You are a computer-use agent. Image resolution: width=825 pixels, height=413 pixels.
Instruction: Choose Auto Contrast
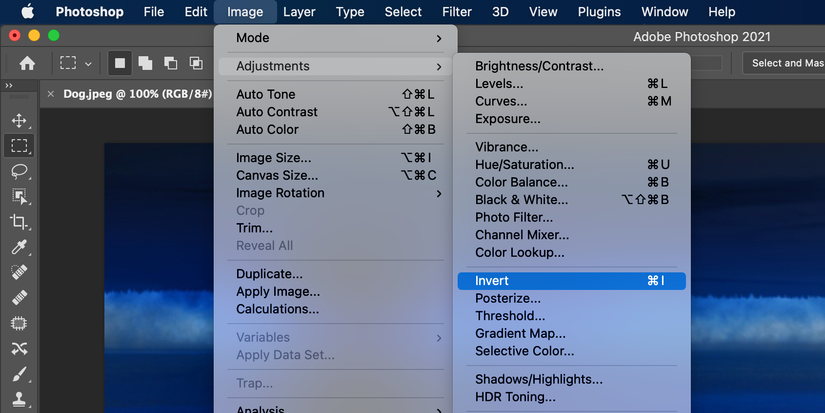coord(336,112)
